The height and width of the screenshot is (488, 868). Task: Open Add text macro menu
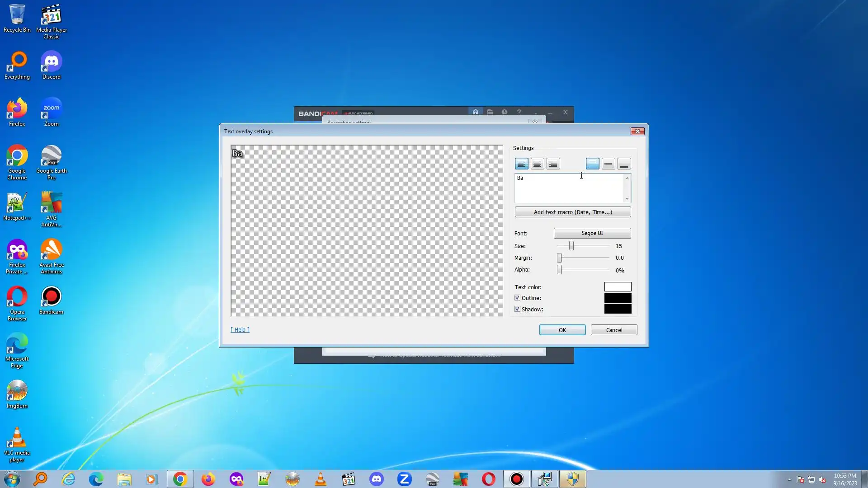click(x=572, y=212)
